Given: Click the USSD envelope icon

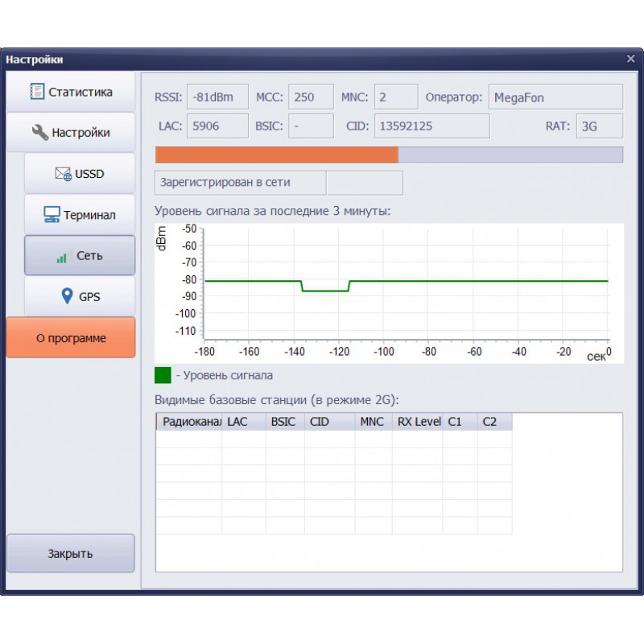Looking at the screenshot, I should (x=63, y=174).
